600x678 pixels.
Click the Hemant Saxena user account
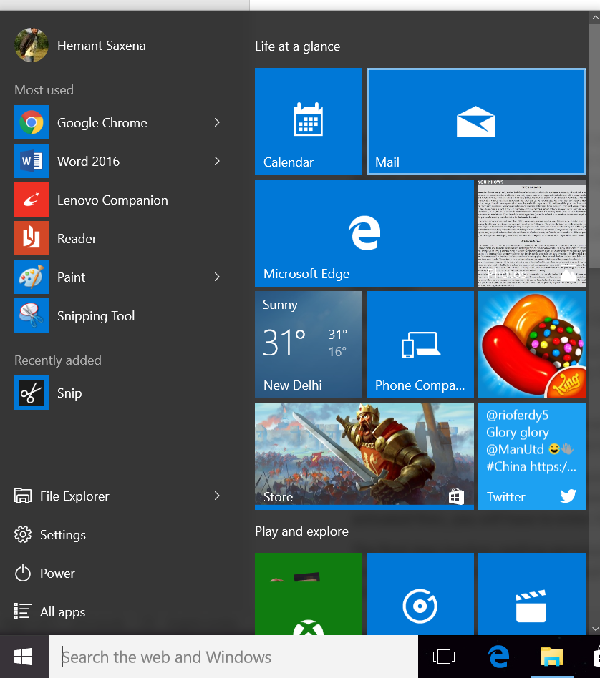(80, 45)
